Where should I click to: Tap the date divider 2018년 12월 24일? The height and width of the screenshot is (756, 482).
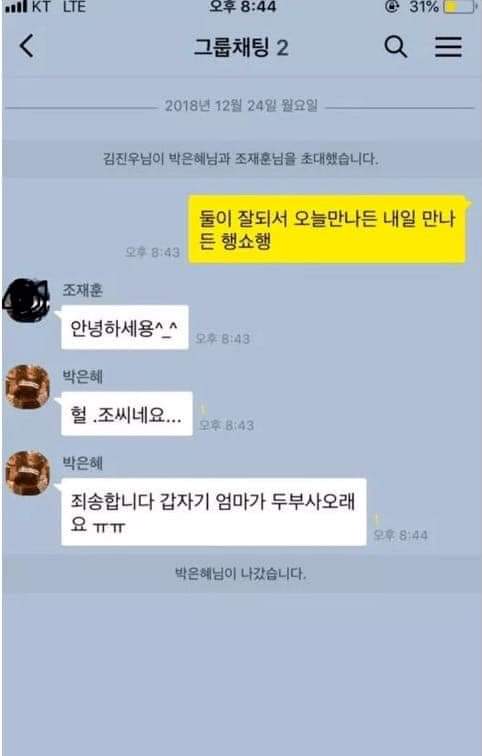241,106
